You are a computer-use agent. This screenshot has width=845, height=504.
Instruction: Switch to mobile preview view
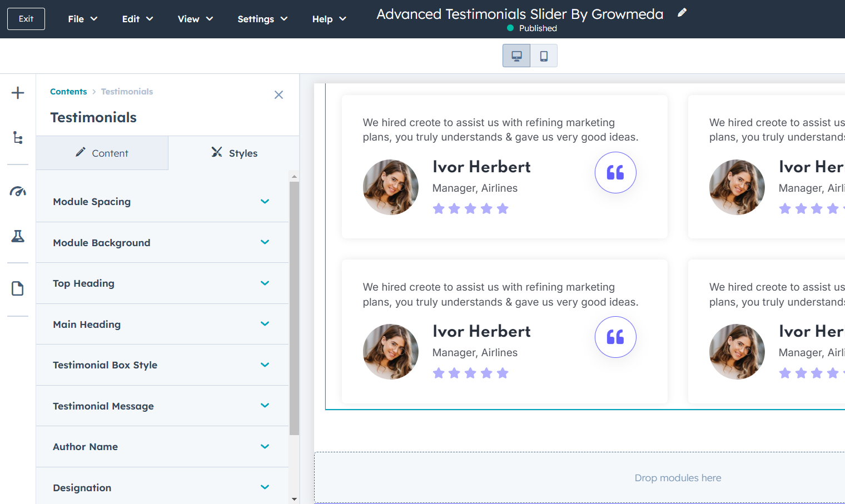pos(544,56)
